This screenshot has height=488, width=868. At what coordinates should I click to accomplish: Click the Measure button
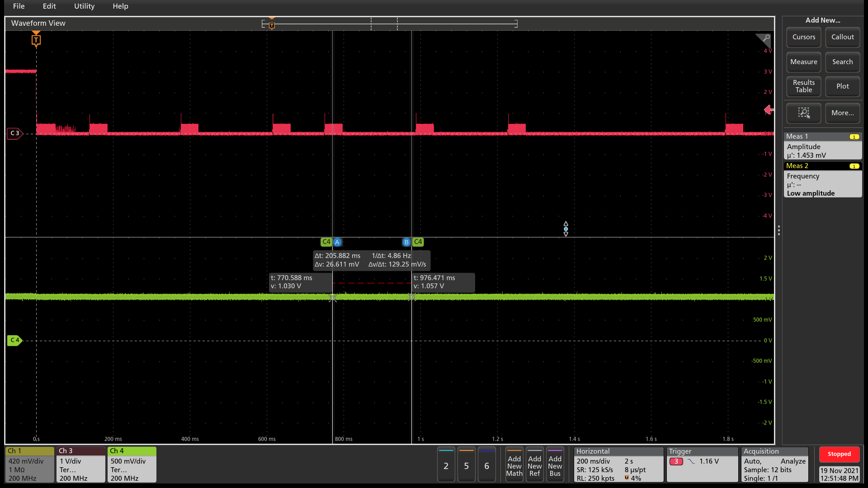(804, 62)
